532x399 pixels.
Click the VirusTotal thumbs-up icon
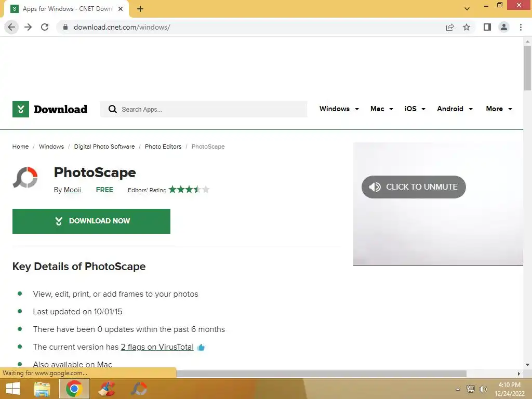click(201, 348)
